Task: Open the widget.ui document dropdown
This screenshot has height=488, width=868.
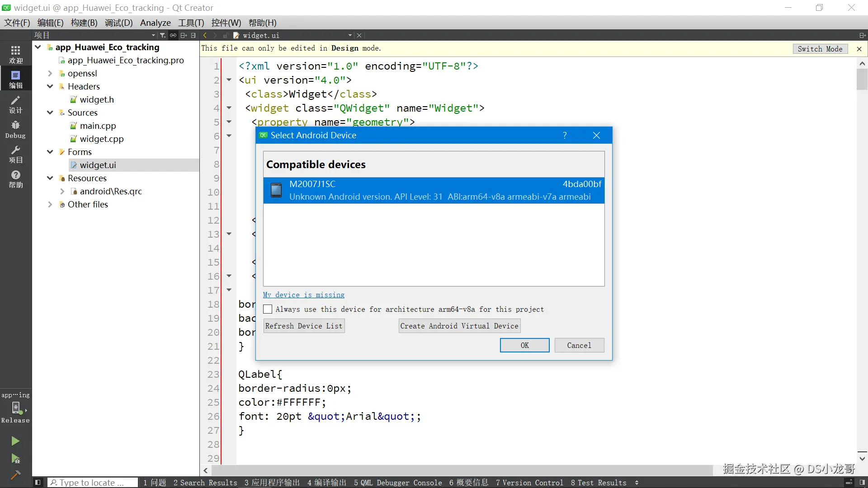Action: (x=350, y=35)
